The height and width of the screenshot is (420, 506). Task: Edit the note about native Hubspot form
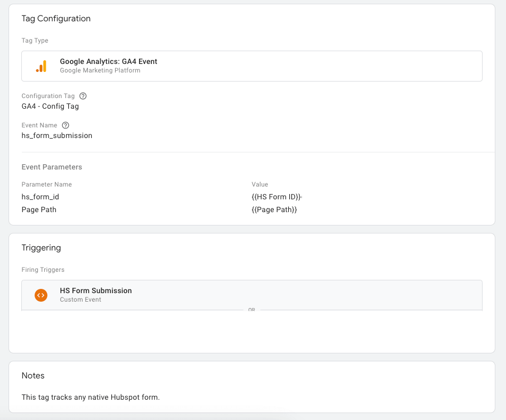[x=91, y=397]
